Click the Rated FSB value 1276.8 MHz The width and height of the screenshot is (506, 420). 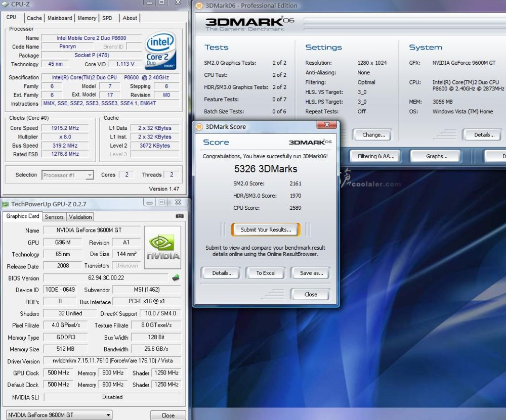coord(65,154)
